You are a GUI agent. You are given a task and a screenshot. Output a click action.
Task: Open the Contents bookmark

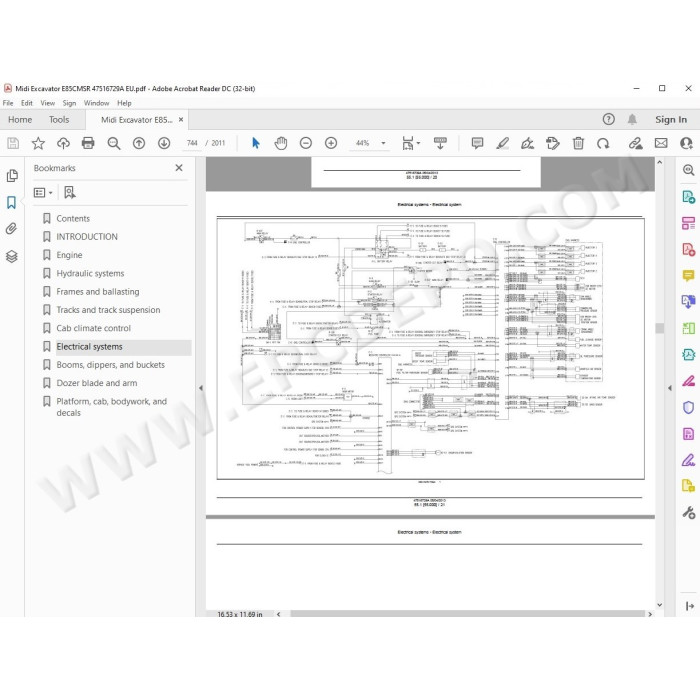point(73,218)
